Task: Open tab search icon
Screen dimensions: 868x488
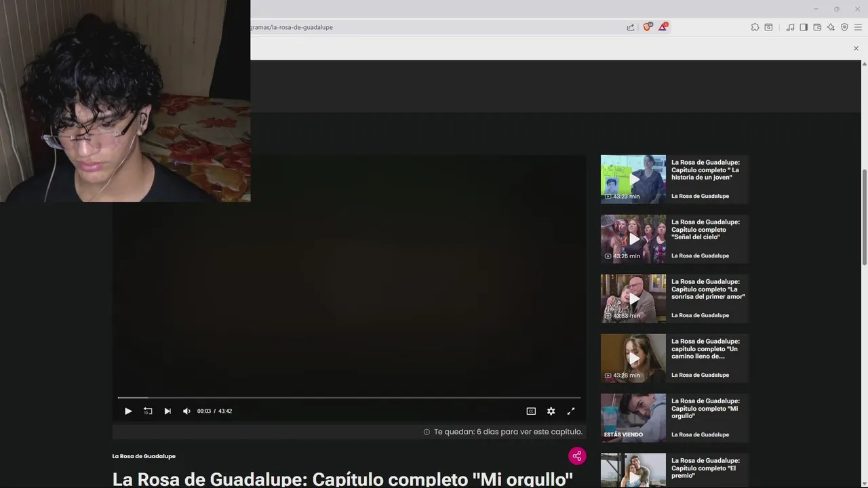Action: (768, 27)
